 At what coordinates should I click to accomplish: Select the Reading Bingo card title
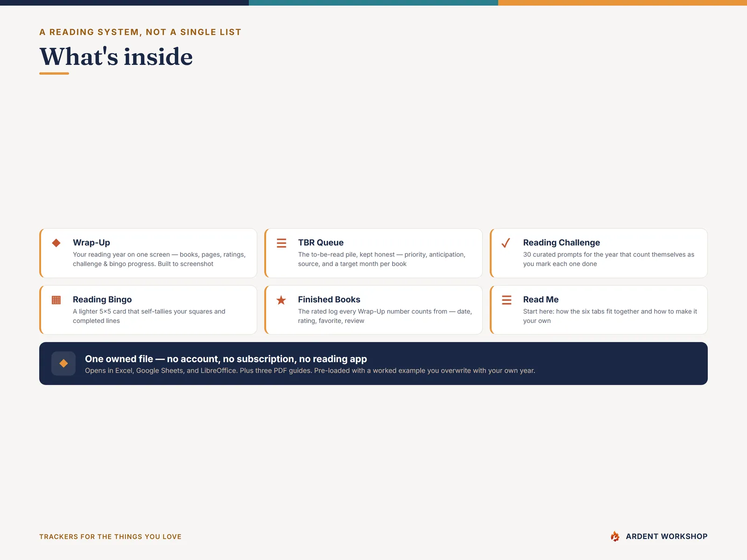(102, 300)
